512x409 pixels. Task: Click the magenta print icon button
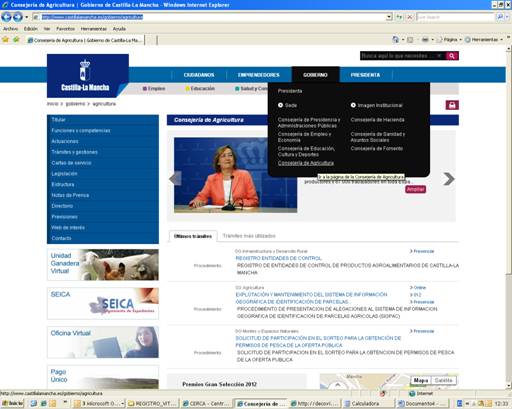pyautogui.click(x=452, y=105)
